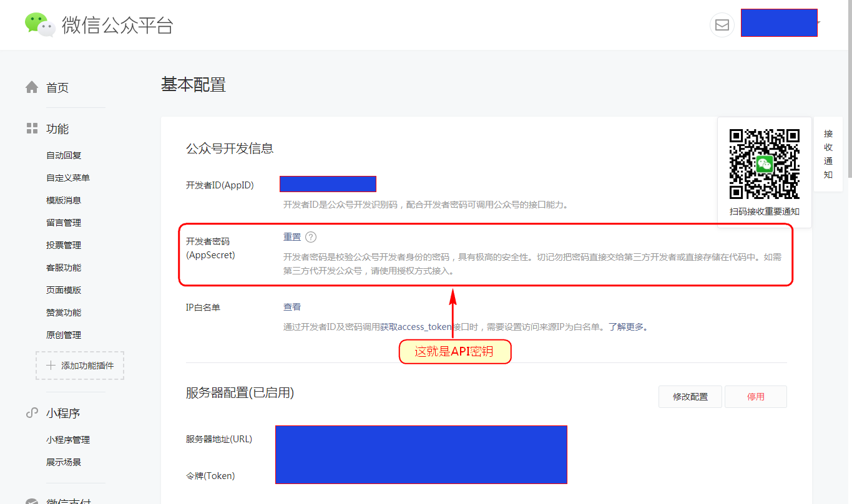Open 留言管理 in the sidebar
This screenshot has height=504, width=852.
click(x=64, y=223)
